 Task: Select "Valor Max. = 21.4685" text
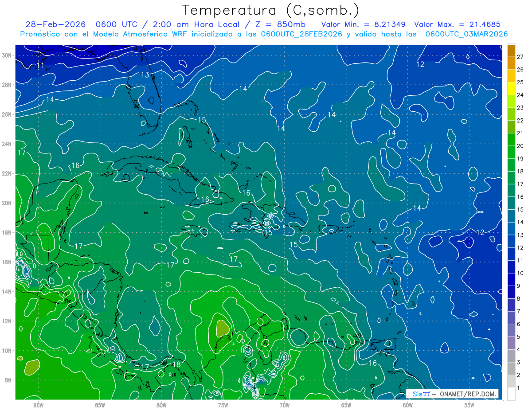point(457,24)
